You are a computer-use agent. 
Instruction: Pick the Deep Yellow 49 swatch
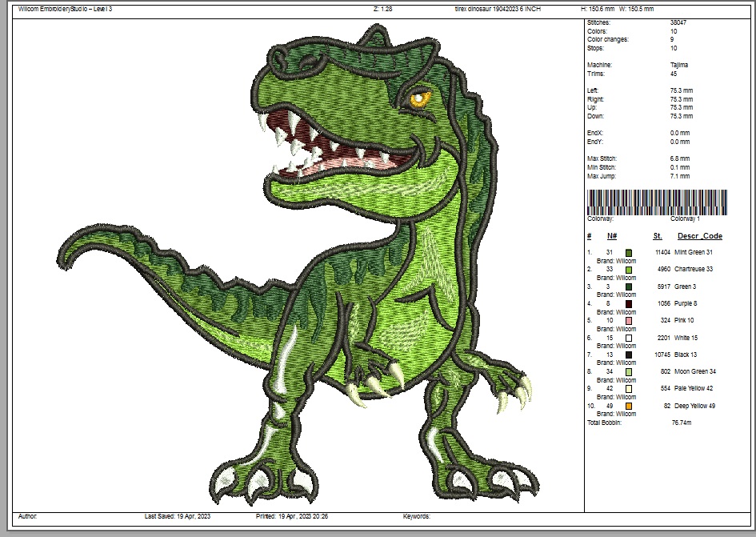point(629,407)
